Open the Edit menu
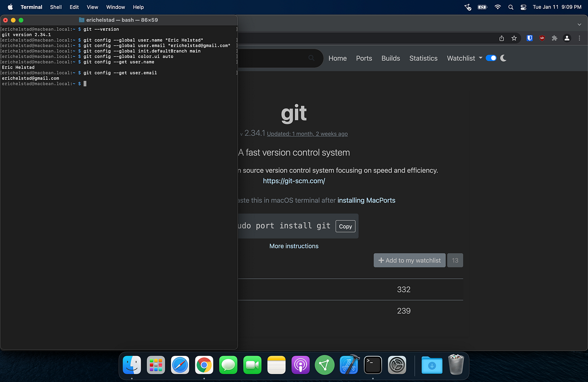 (74, 7)
